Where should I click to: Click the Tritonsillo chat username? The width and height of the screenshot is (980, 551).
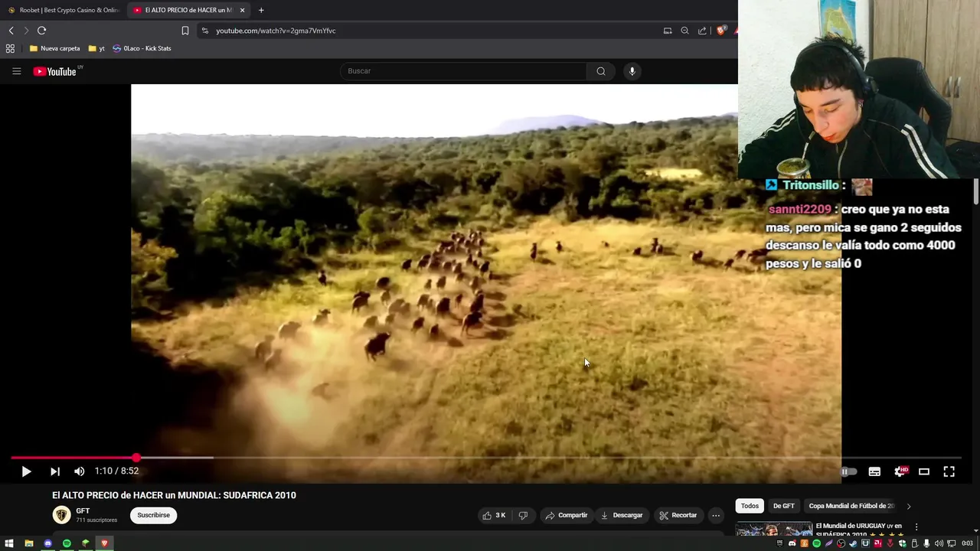[811, 185]
